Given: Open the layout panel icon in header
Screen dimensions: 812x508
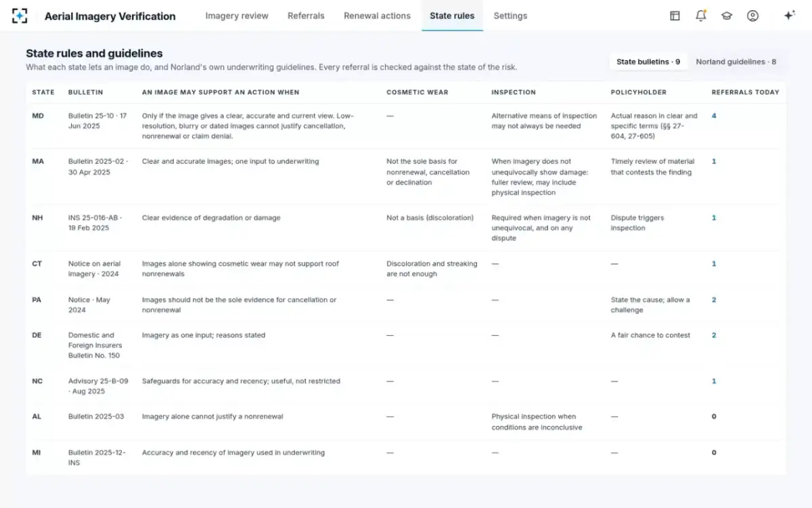Looking at the screenshot, I should (675, 16).
